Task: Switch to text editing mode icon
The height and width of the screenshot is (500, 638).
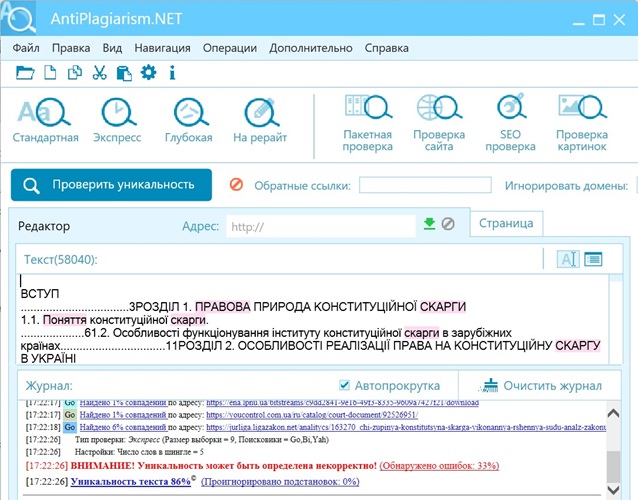Action: [568, 259]
